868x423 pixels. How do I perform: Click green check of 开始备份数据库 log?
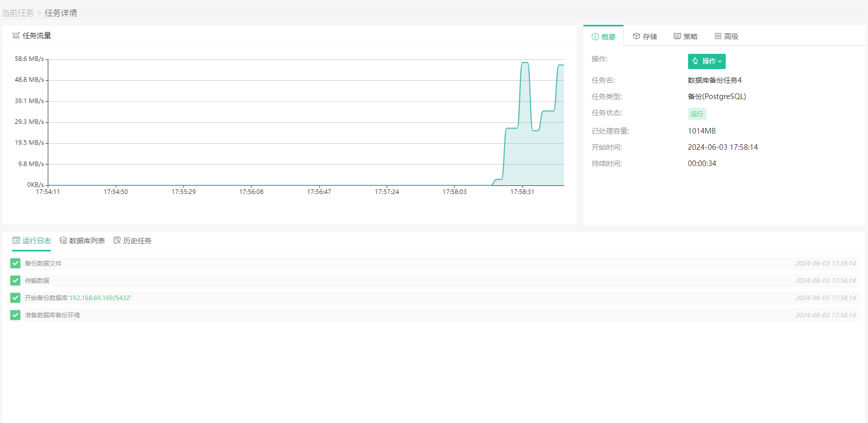click(15, 298)
